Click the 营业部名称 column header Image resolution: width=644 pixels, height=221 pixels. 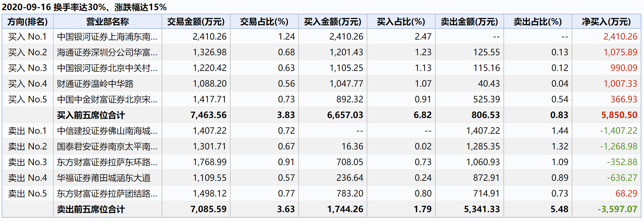coord(107,22)
